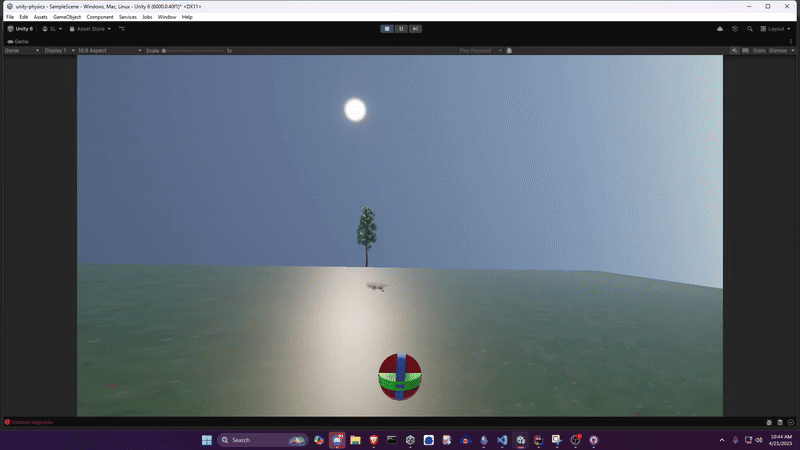Toggle the frame debugger bug icon
800x450 pixels.
pyautogui.click(x=509, y=51)
